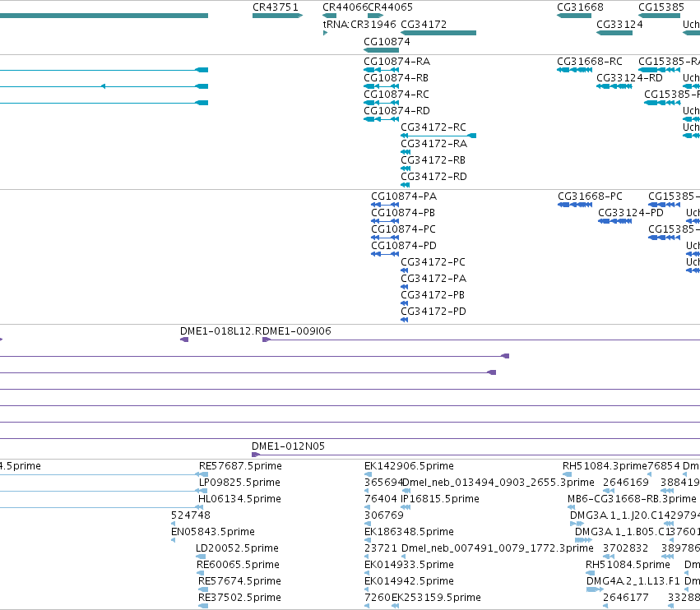Select transcript CG34172-RB
This screenshot has height=610, width=700.
(x=433, y=160)
